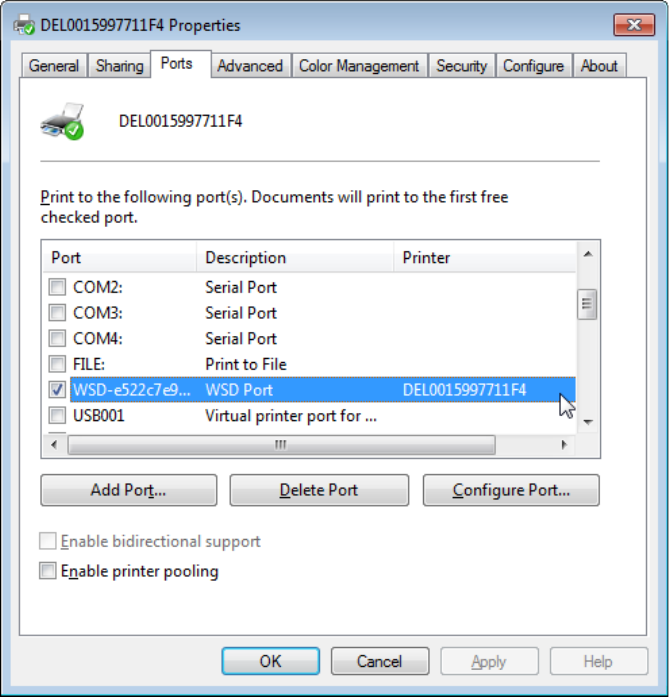
Task: Click the large printer icon with green checkmark
Action: [62, 121]
